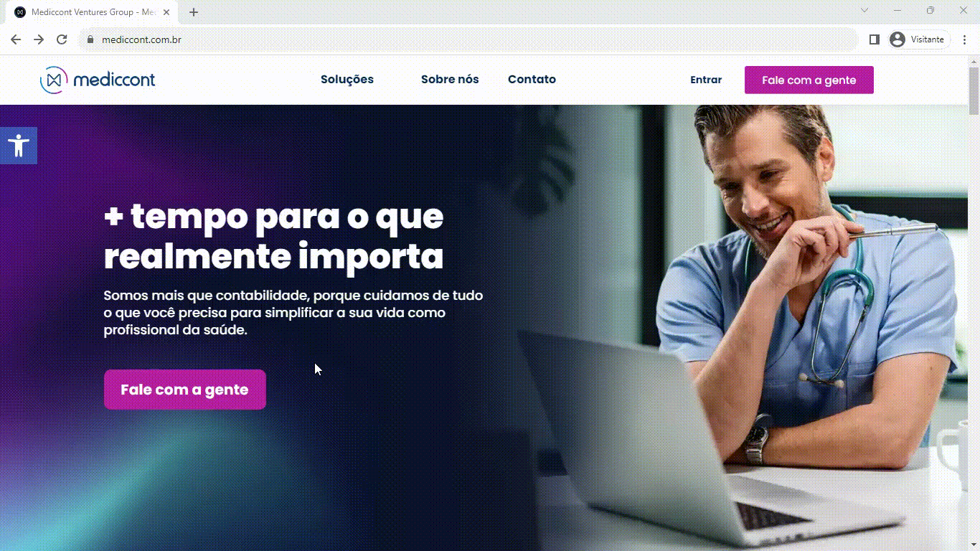This screenshot has width=980, height=551.
Task: Click the page's vertical scrollbar thumb
Action: (x=974, y=91)
